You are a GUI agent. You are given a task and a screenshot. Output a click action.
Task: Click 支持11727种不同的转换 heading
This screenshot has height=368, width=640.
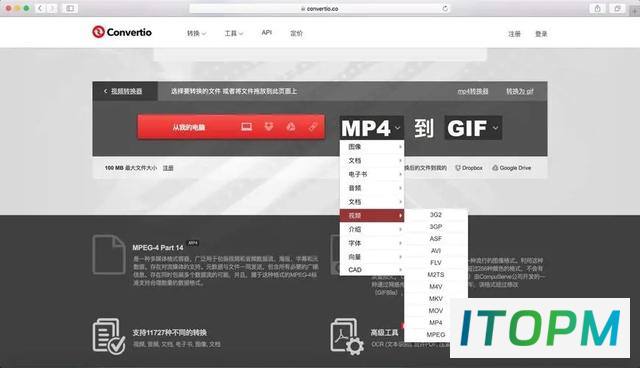169,333
